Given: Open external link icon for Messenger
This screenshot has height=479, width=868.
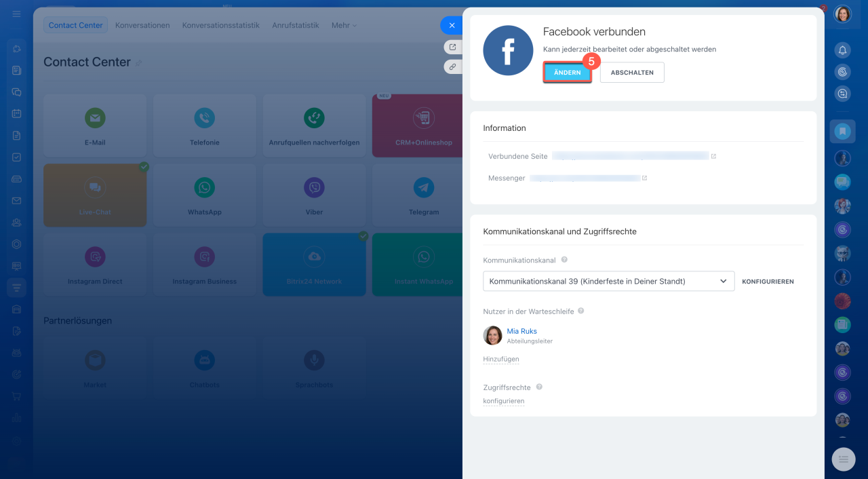Looking at the screenshot, I should (x=644, y=178).
